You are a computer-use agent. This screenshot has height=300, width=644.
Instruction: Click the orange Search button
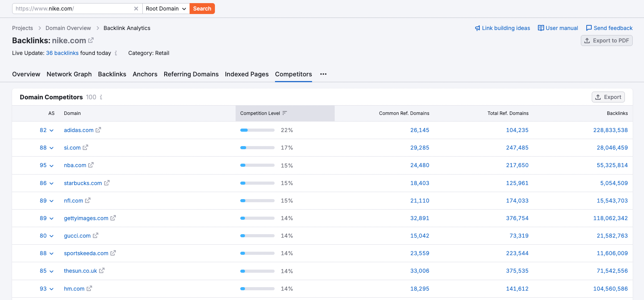pyautogui.click(x=202, y=9)
